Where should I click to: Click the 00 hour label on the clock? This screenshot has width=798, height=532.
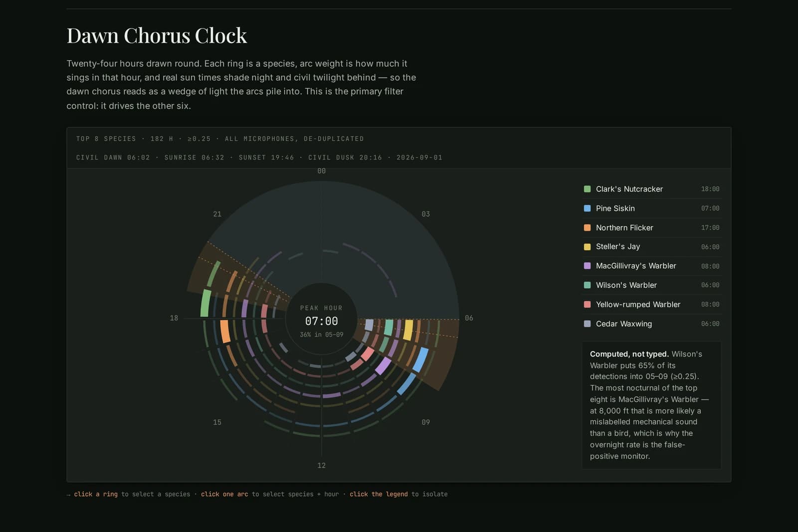[322, 171]
